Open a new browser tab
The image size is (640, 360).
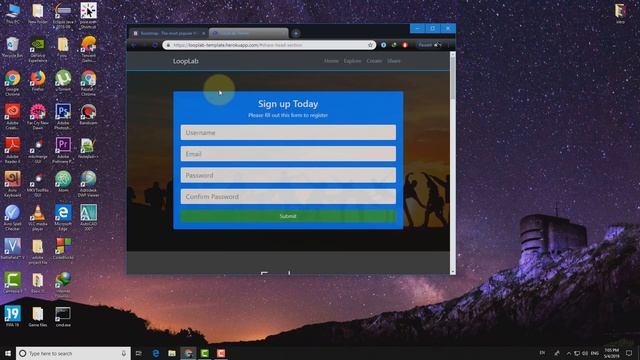(296, 33)
